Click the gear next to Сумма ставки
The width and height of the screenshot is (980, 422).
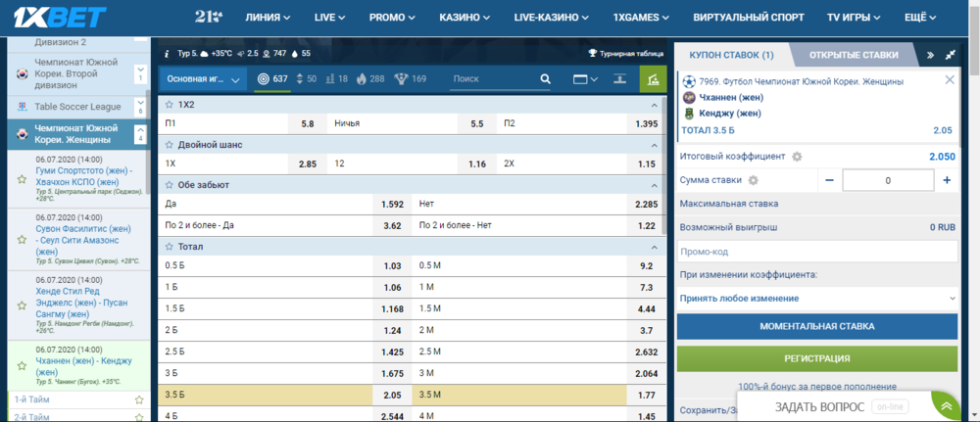[753, 180]
